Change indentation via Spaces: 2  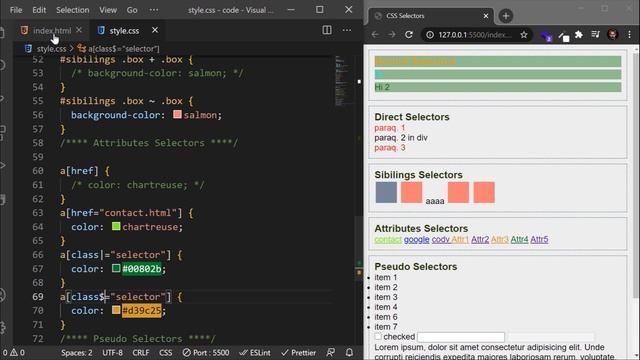[77, 353]
